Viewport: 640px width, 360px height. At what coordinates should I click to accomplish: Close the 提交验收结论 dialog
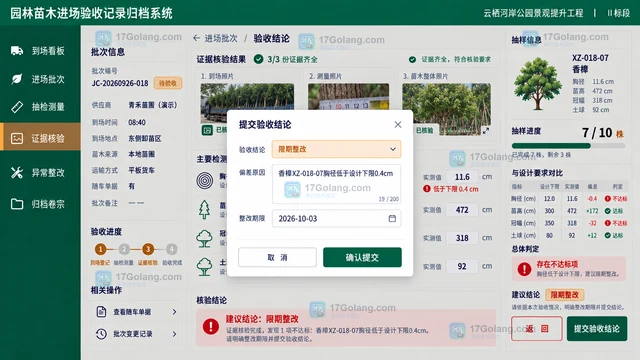pyautogui.click(x=398, y=124)
